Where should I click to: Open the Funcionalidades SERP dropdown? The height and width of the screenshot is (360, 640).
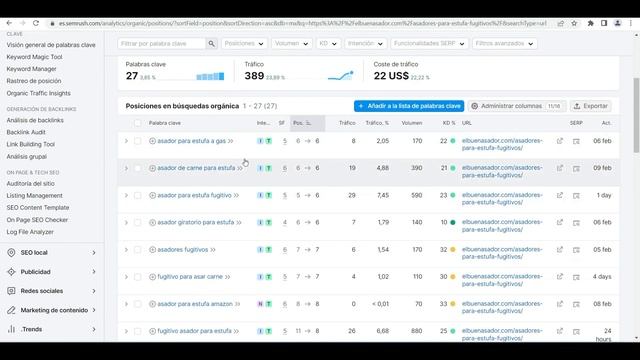(x=429, y=44)
